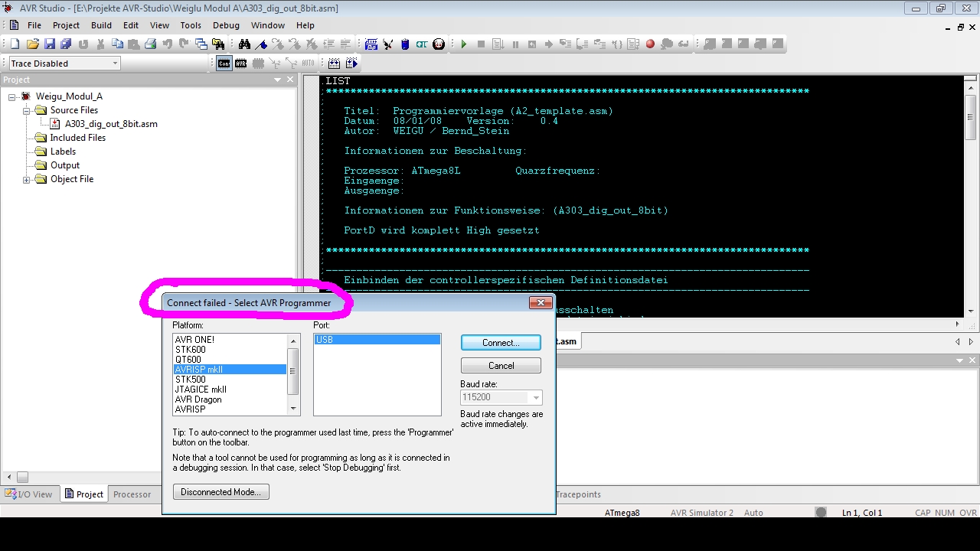The height and width of the screenshot is (551, 980).
Task: Click the Assemble and Run icon
Action: (351, 64)
